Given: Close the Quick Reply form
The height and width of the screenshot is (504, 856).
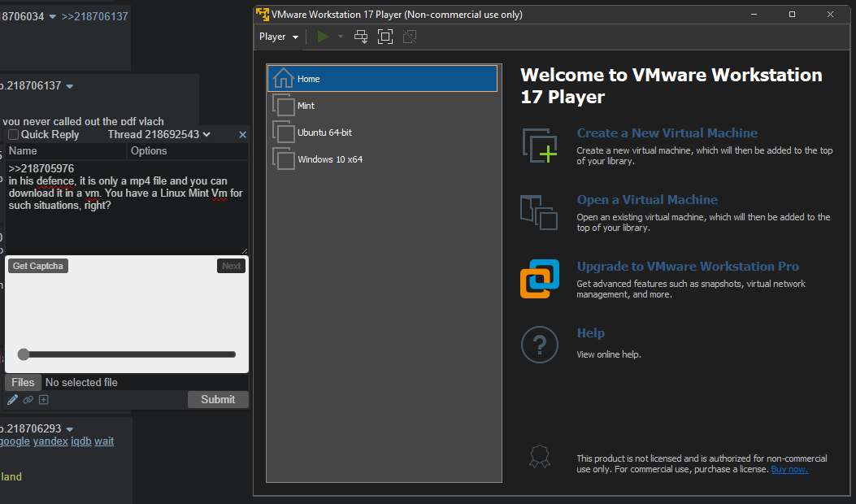Looking at the screenshot, I should (242, 134).
